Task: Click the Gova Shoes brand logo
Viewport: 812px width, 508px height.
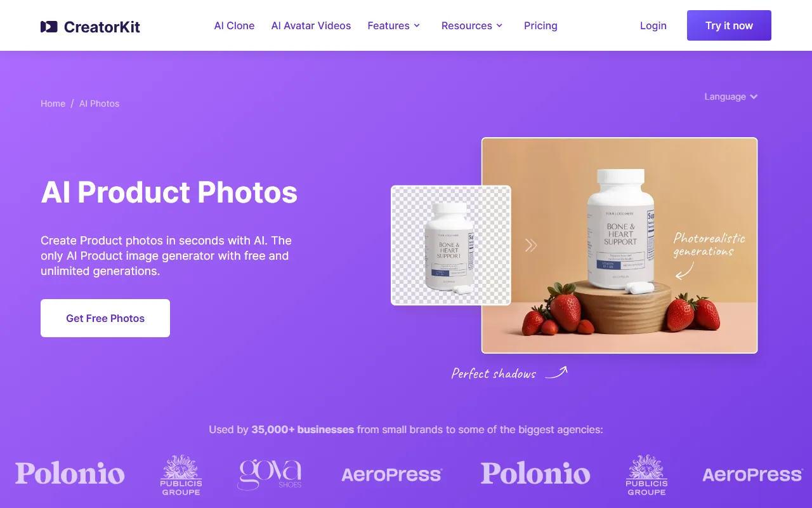Action: click(x=270, y=474)
